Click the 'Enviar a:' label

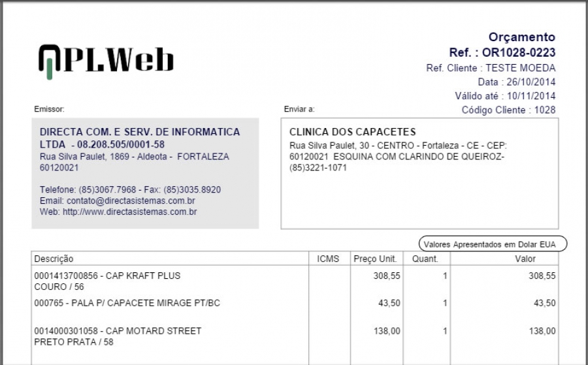[x=299, y=109]
